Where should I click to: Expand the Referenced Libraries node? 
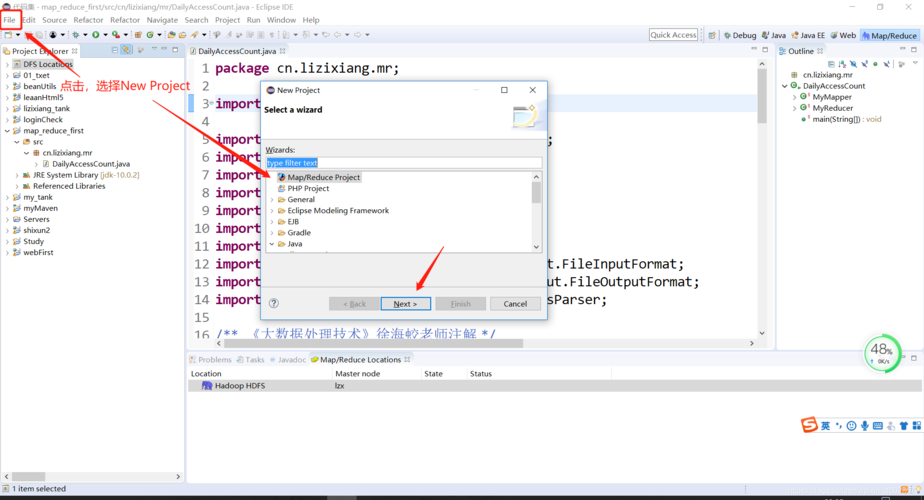click(16, 186)
